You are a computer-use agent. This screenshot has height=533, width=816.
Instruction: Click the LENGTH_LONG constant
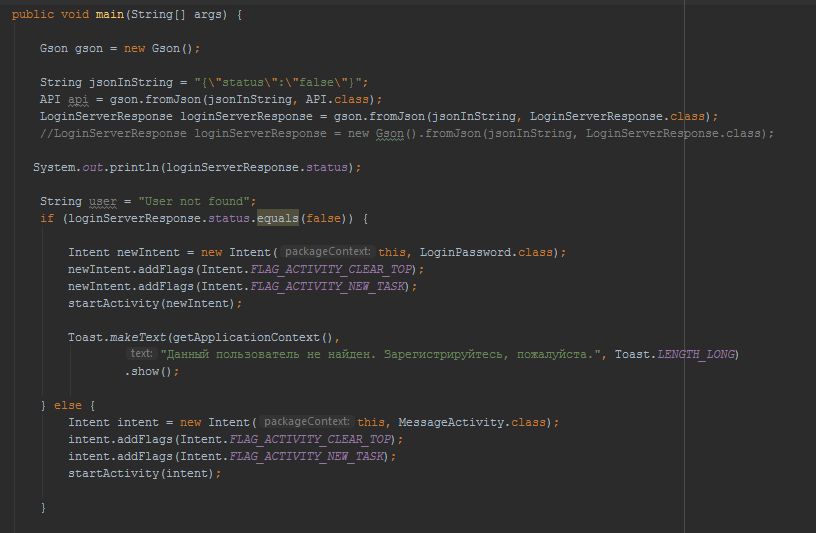click(696, 354)
